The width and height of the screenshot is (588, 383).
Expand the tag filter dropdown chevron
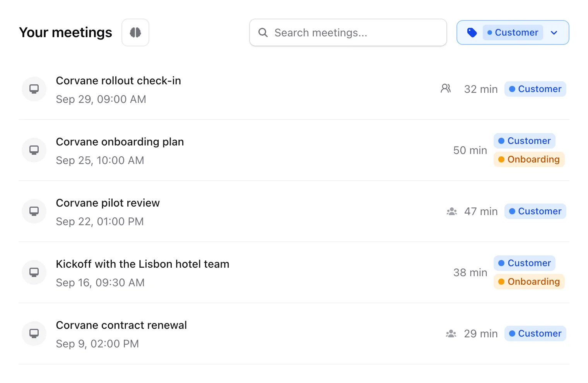pos(554,32)
